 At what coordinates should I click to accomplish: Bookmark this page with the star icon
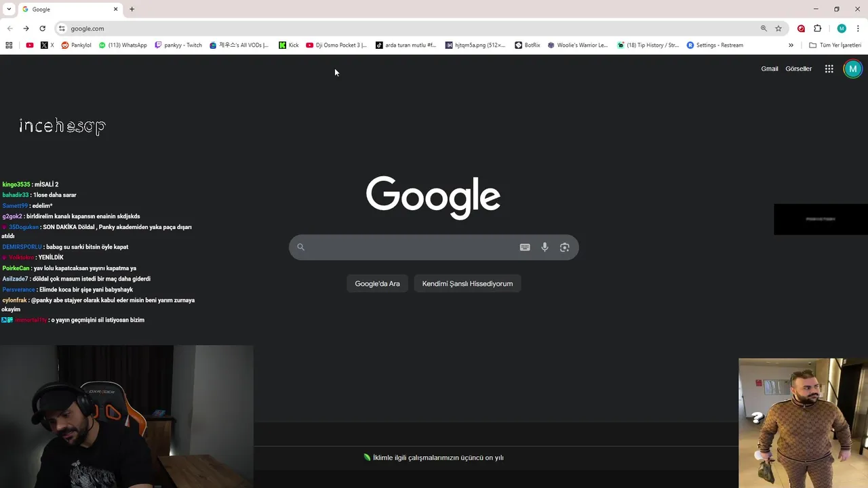778,28
